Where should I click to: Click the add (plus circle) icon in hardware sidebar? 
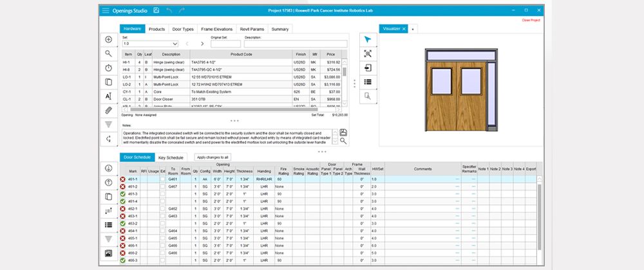pos(108,40)
